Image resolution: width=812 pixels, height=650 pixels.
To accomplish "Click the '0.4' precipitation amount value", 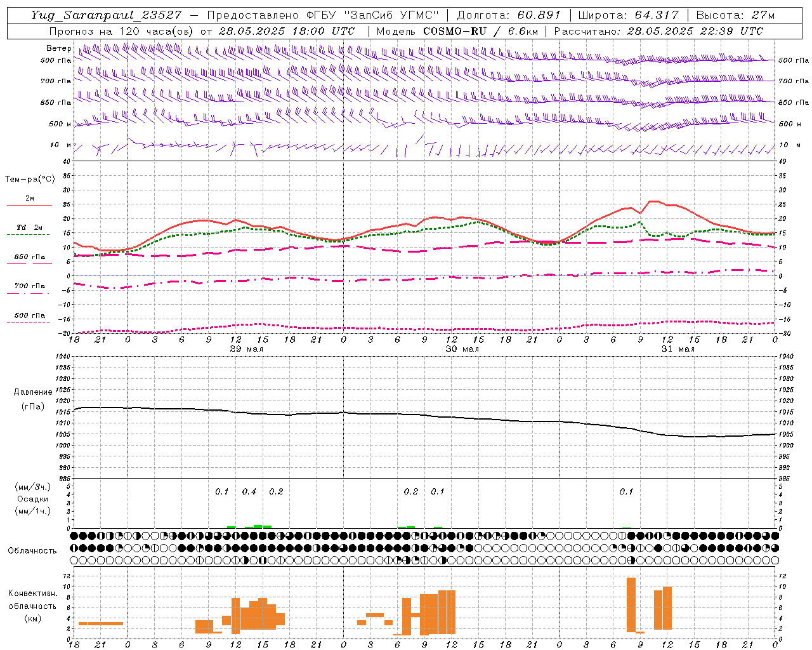I will 249,491.
